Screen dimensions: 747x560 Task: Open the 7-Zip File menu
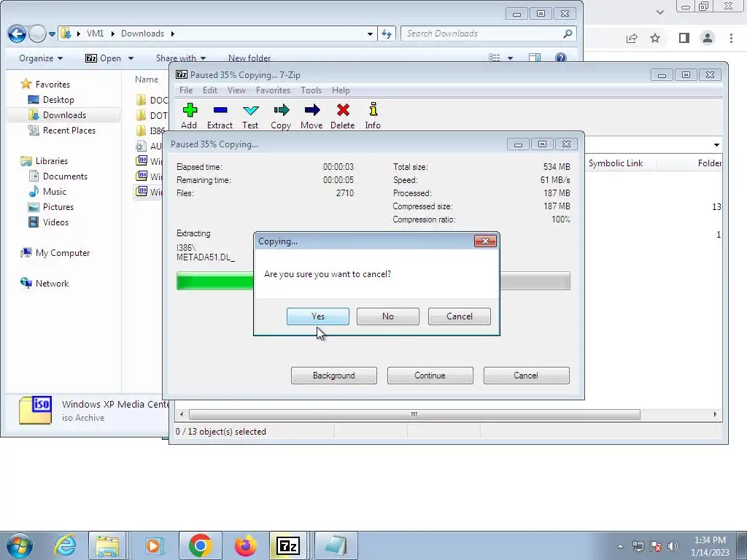click(x=186, y=90)
